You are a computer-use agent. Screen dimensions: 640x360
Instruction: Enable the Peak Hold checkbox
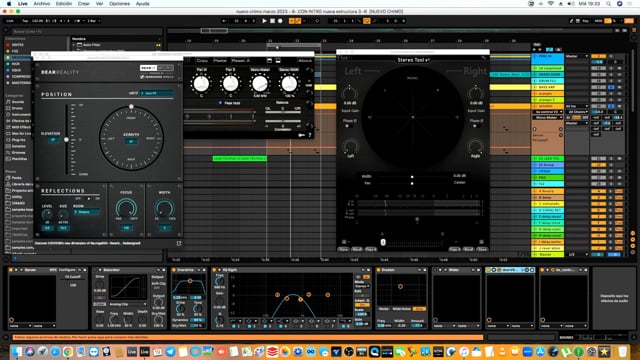[220, 103]
